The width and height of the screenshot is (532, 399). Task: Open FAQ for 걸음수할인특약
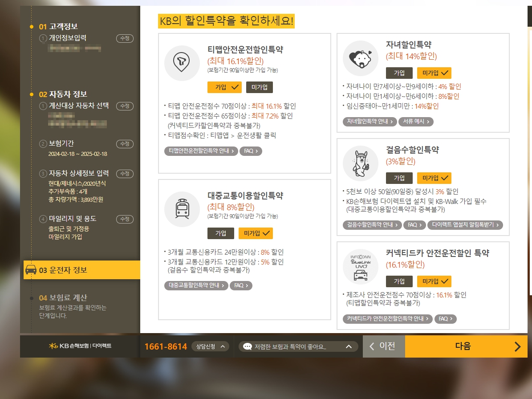[x=414, y=224]
